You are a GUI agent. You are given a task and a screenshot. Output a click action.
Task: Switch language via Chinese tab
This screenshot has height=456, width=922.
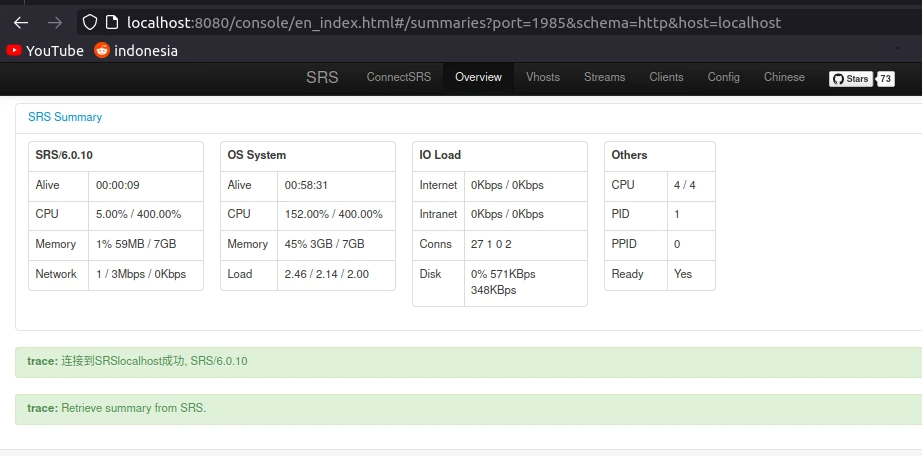(784, 77)
